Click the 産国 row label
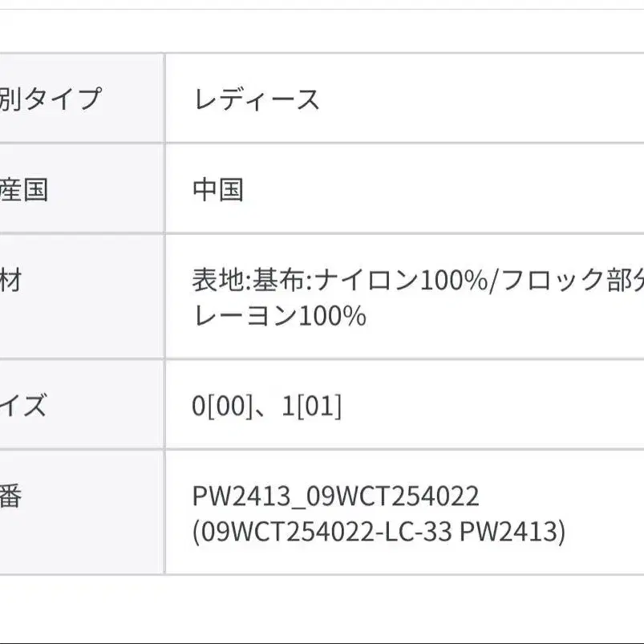The image size is (644, 644). point(24,190)
